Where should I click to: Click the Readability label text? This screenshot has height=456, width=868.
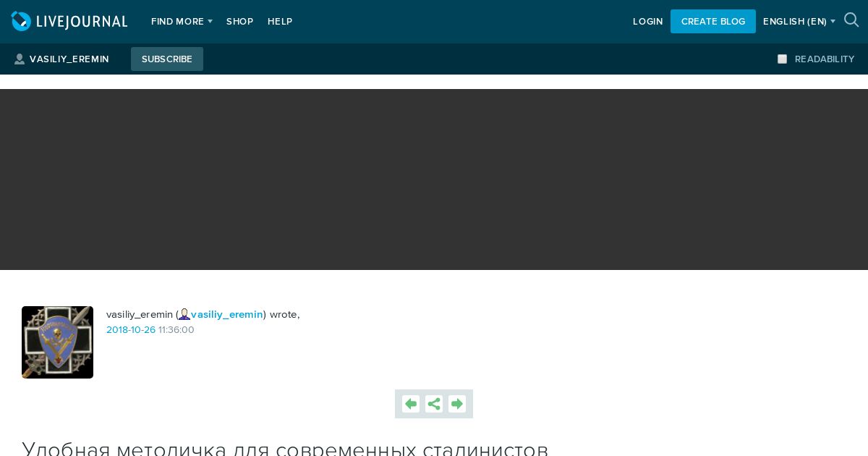coord(825,59)
